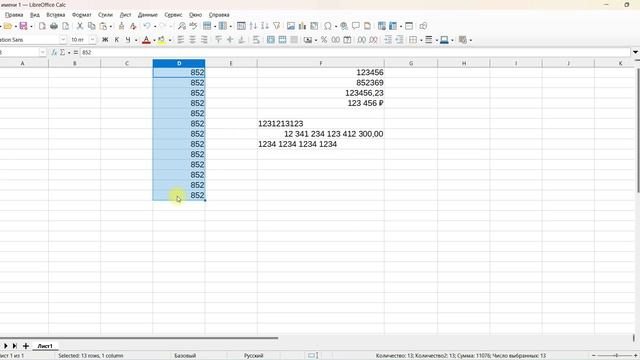Toggle Underline (Ч) formatting
The image size is (640, 360).
click(x=128, y=40)
